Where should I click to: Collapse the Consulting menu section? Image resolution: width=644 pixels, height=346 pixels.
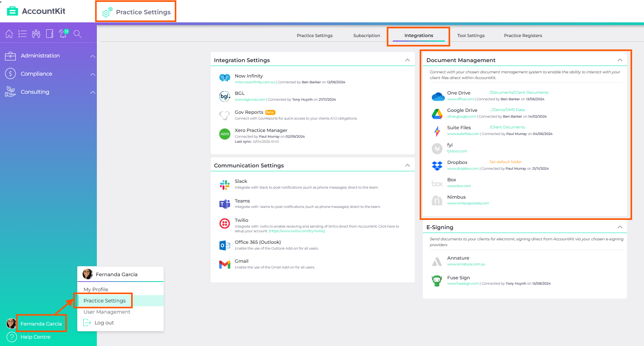pyautogui.click(x=93, y=92)
